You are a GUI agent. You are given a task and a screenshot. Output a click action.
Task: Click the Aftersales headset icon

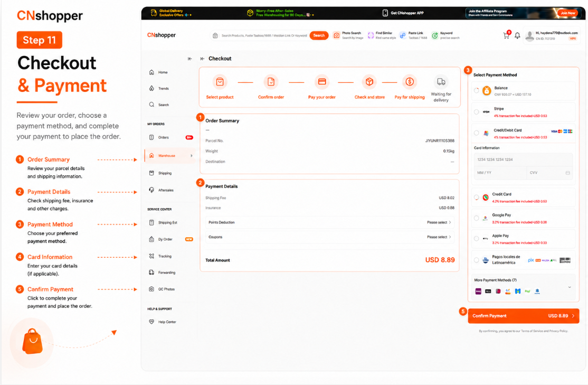point(151,190)
